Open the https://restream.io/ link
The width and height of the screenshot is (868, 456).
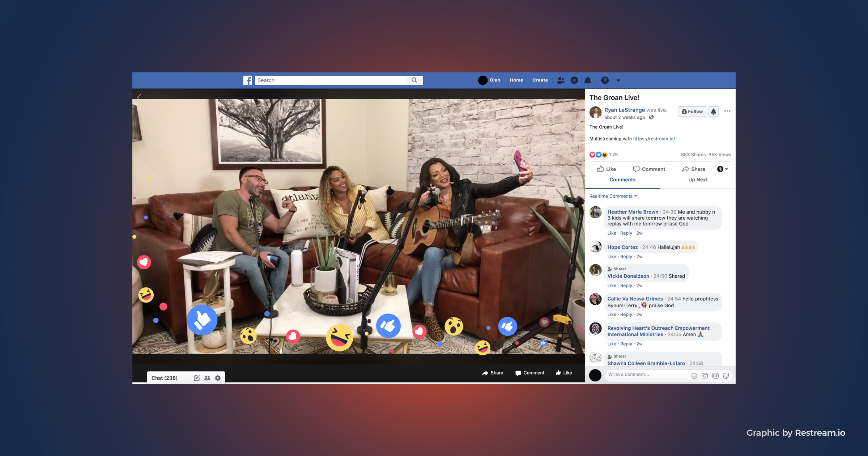pos(654,139)
